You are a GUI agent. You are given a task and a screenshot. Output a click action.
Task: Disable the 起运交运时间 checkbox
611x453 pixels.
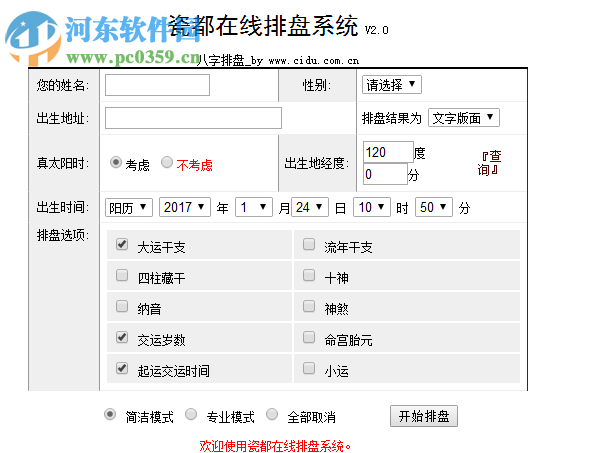pos(122,368)
